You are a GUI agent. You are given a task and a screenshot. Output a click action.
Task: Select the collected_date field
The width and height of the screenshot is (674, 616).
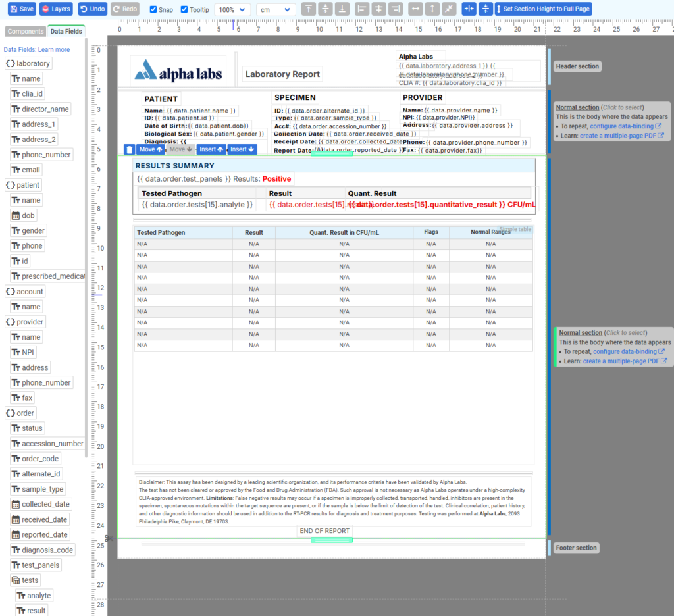[41, 504]
